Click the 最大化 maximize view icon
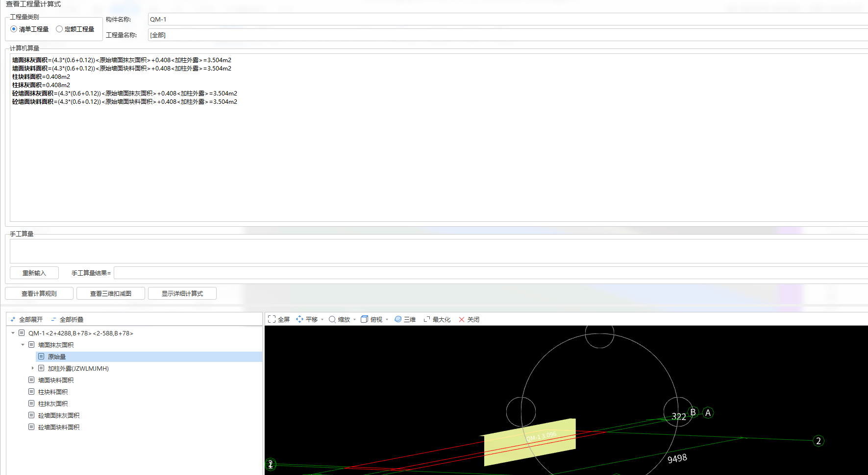The width and height of the screenshot is (868, 475). click(x=426, y=319)
